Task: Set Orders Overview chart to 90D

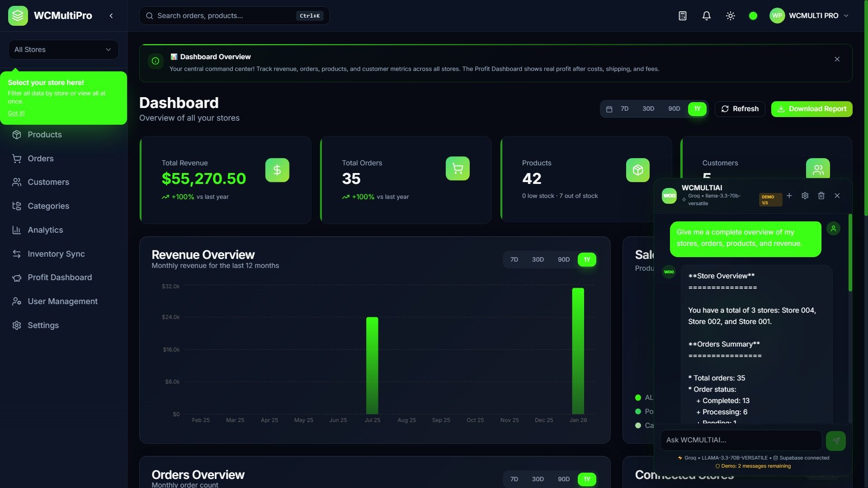Action: coord(564,479)
